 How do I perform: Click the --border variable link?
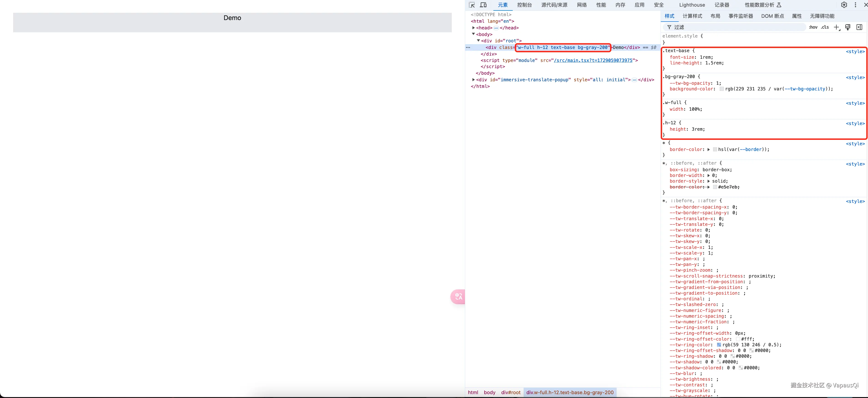751,150
